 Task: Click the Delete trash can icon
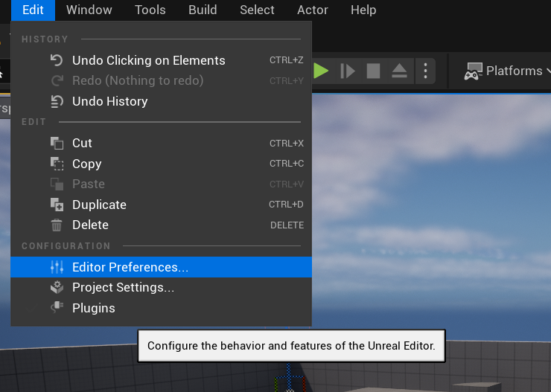click(x=57, y=225)
